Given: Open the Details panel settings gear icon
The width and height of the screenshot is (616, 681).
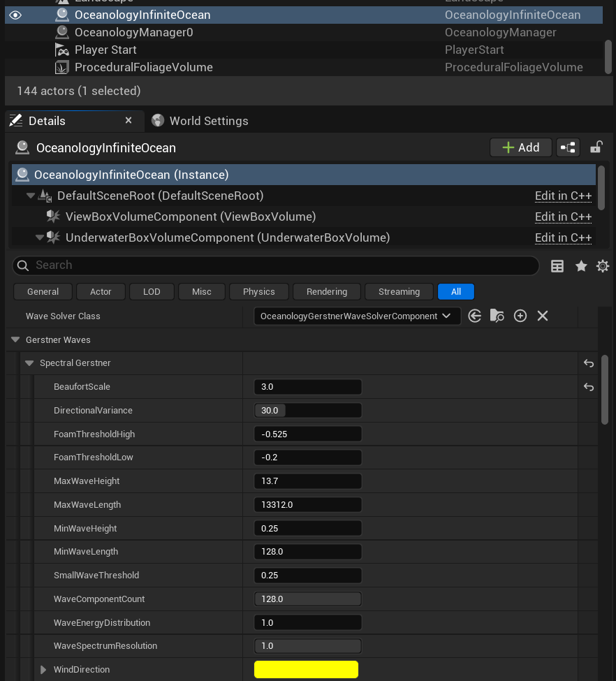Looking at the screenshot, I should pos(602,265).
